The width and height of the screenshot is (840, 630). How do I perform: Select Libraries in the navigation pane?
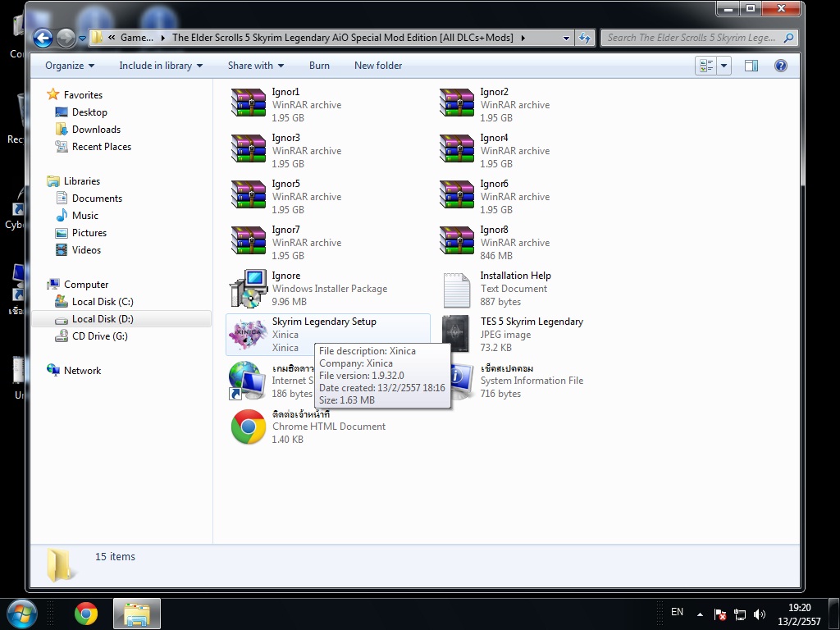click(x=82, y=181)
